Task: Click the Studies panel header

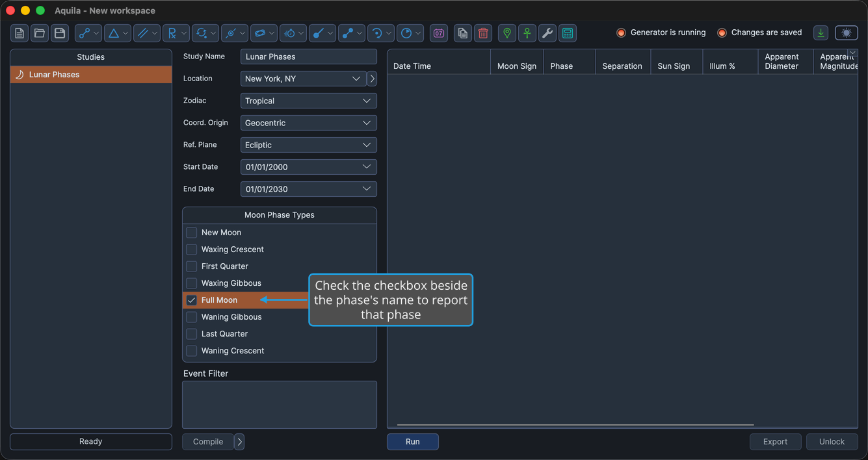Action: 91,57
